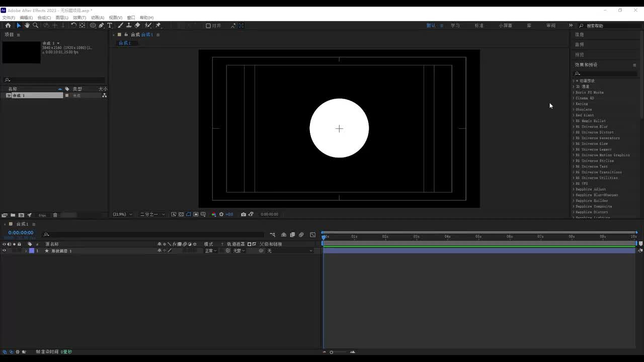This screenshot has width=644, height=362.
Task: Open the 二分之一 resolution dropdown
Action: (x=152, y=214)
